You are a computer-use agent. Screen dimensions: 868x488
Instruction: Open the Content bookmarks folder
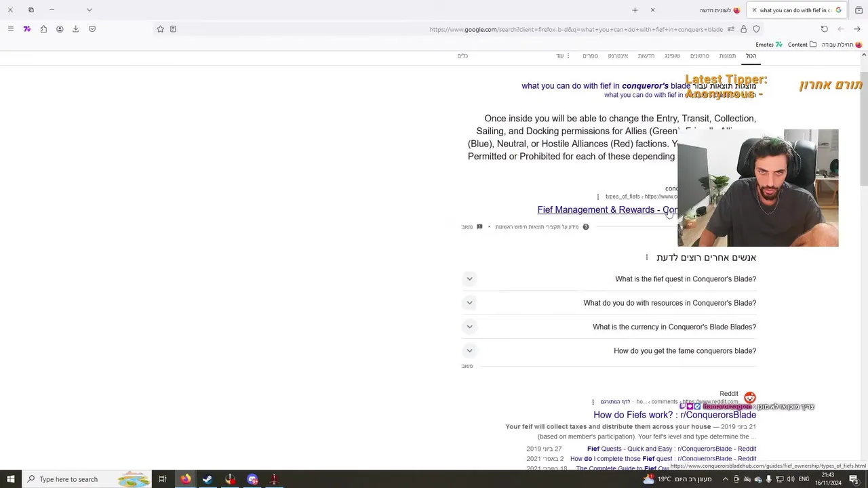802,45
